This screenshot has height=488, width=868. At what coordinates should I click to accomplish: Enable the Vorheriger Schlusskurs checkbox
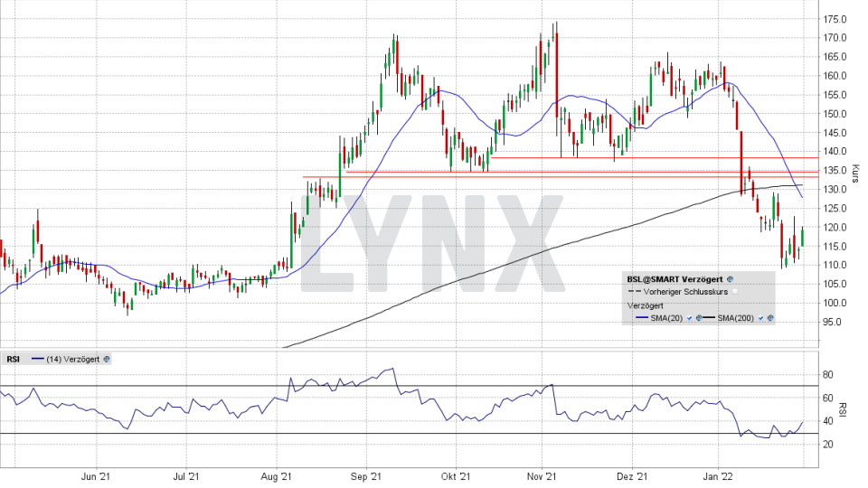pos(734,292)
